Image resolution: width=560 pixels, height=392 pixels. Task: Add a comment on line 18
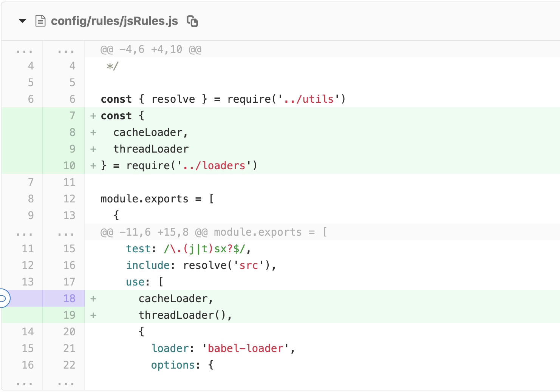tap(4, 299)
